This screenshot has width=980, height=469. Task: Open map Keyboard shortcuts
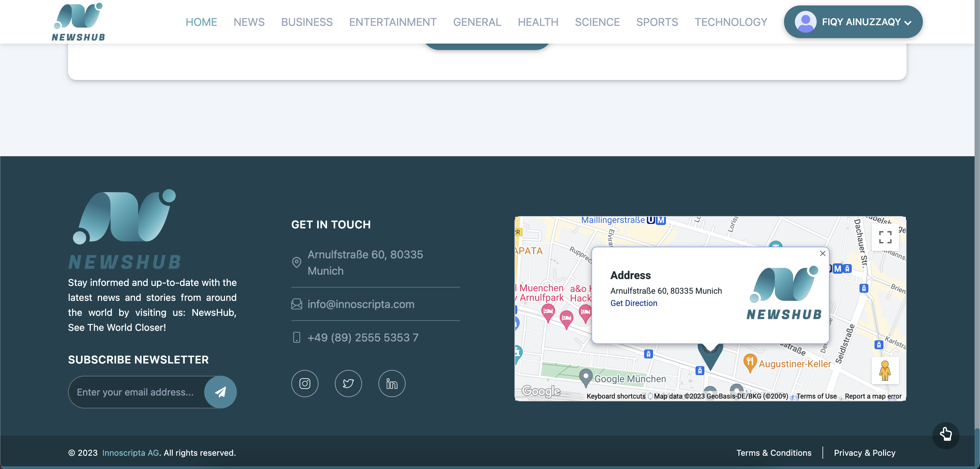tap(616, 396)
